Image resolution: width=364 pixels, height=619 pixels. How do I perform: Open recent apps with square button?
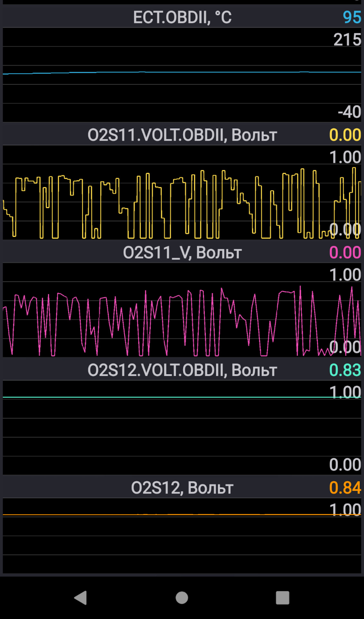283,598
